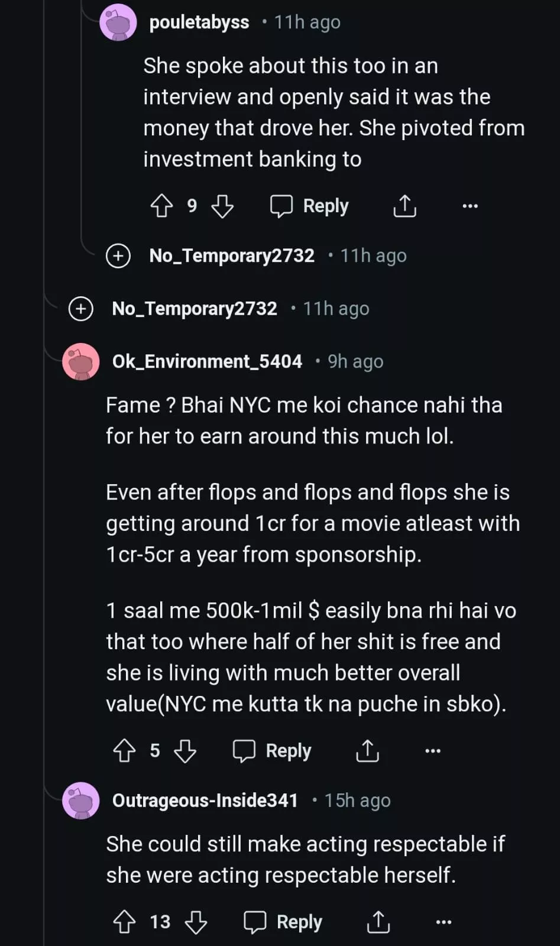Screen dimensions: 560x946
Task: Open Outrageous-Inside341 username link
Action: [x=205, y=801]
